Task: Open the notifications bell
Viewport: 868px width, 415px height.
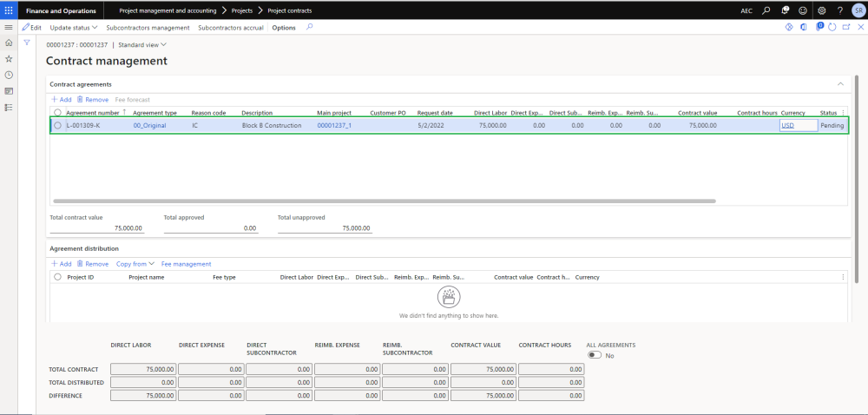Action: click(784, 10)
